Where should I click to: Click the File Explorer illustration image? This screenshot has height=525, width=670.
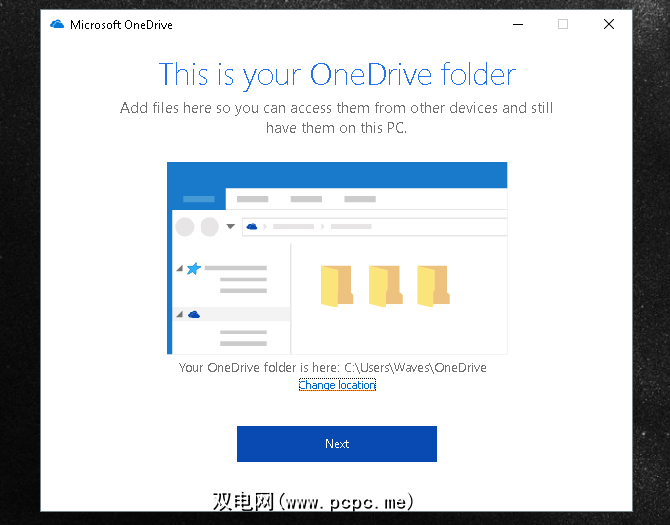point(337,258)
